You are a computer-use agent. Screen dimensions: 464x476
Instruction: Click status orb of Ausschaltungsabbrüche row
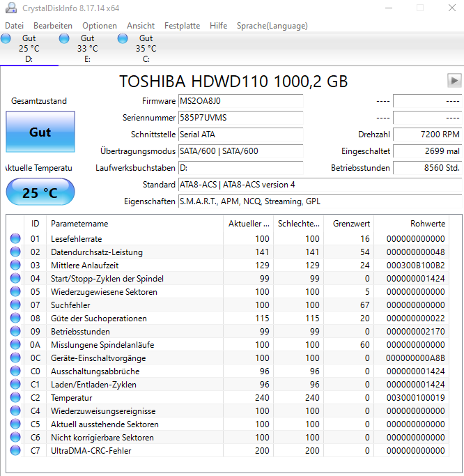[15, 371]
